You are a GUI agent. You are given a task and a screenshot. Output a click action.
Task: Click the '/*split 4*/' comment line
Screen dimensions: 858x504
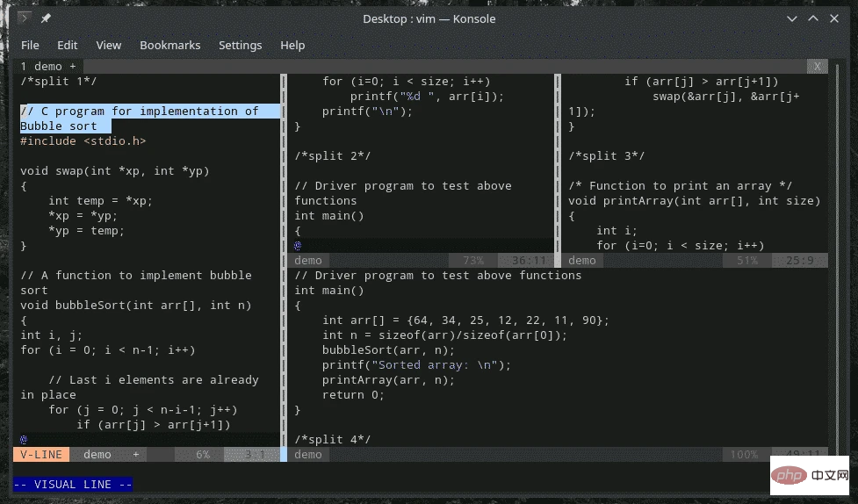329,439
